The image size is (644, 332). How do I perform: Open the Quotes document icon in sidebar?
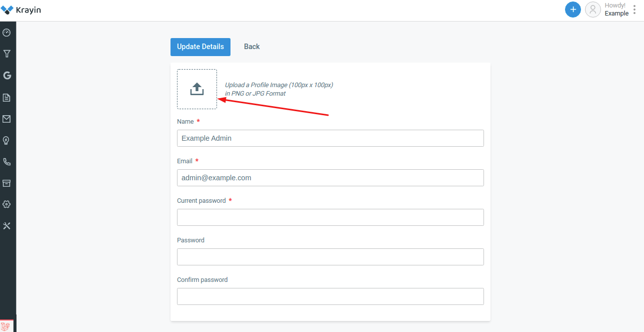7,97
